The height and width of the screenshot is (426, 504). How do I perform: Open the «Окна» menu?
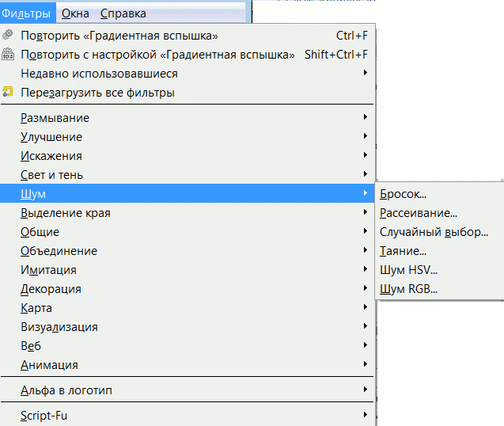[75, 13]
